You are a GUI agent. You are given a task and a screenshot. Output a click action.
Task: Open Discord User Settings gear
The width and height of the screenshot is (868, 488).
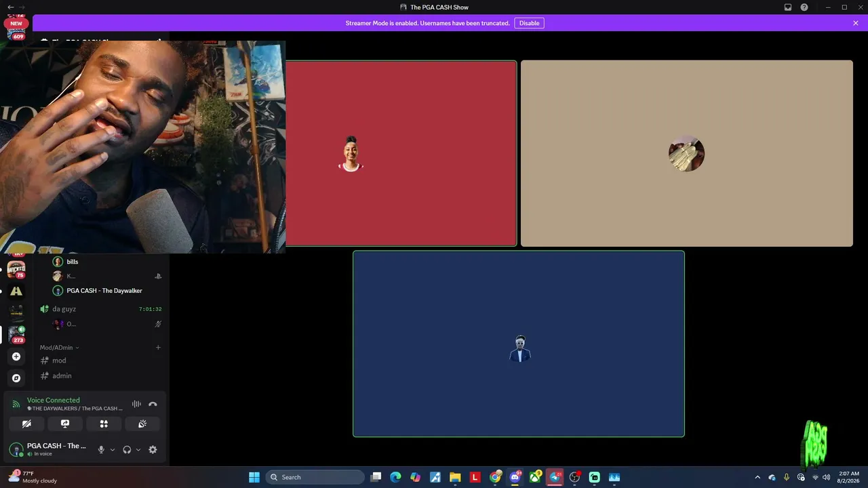coord(153,449)
